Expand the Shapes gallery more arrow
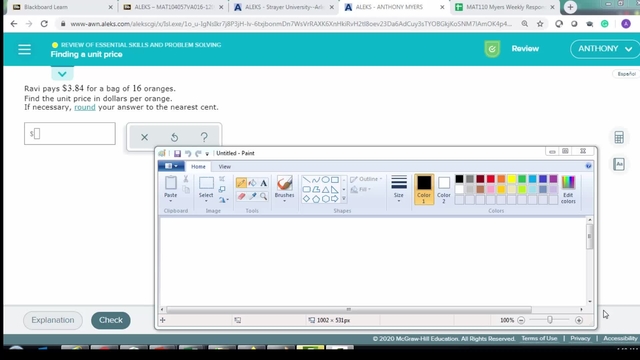This screenshot has width=640, height=360. (x=344, y=199)
